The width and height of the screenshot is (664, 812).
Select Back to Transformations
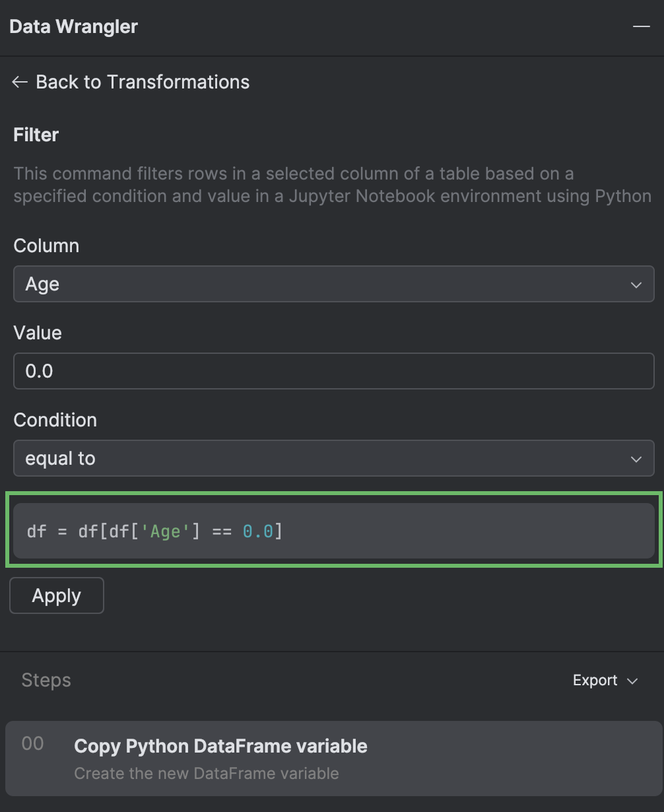pyautogui.click(x=143, y=82)
